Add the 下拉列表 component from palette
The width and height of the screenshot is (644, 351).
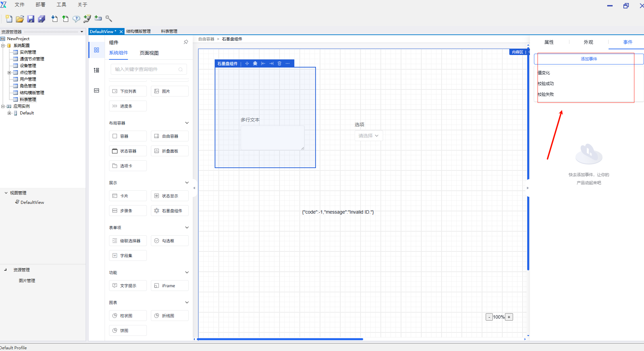pyautogui.click(x=128, y=91)
